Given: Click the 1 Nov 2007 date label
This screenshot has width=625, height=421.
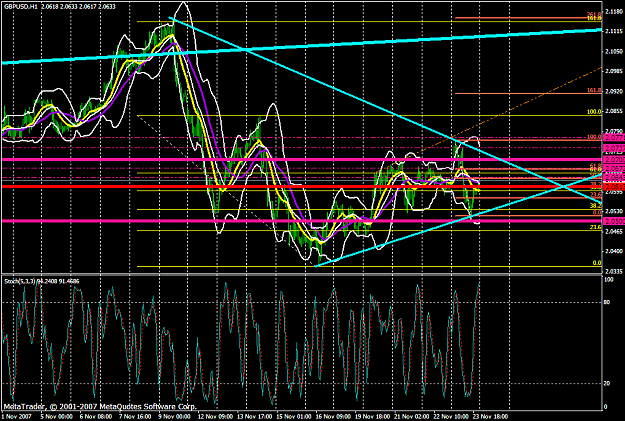Looking at the screenshot, I should [x=16, y=417].
